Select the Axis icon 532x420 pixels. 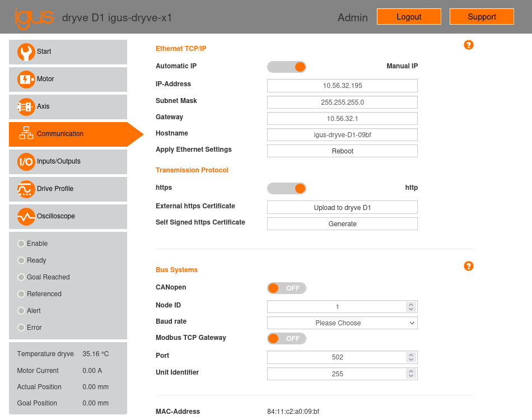point(26,107)
